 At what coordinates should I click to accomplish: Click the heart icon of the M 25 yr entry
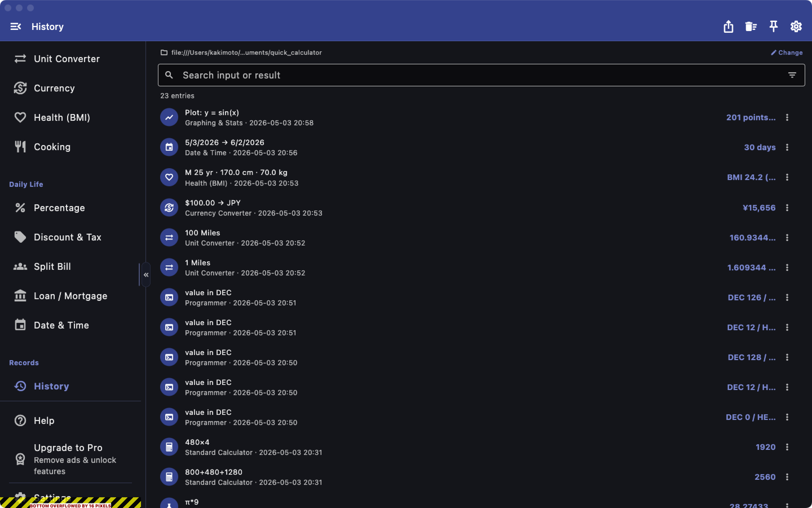[169, 177]
